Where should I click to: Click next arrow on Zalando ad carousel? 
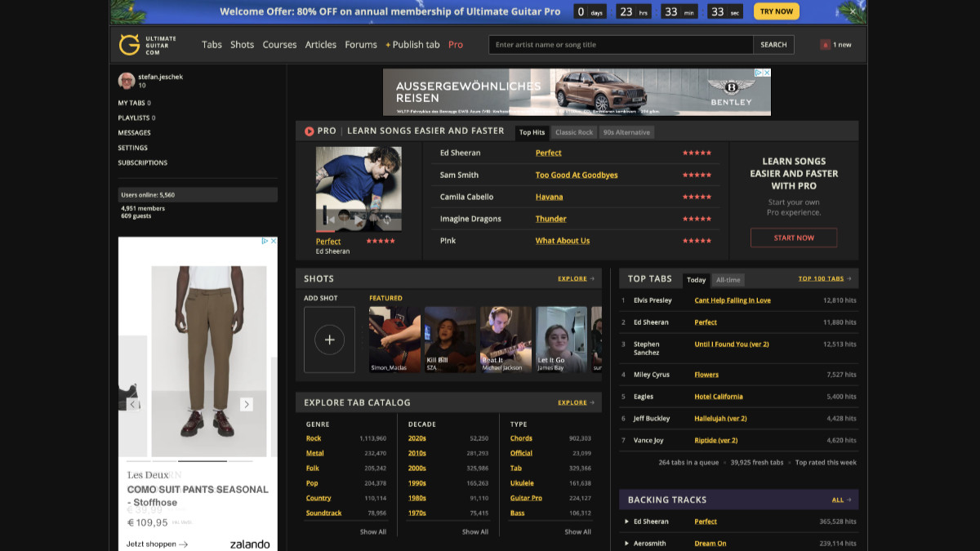246,404
